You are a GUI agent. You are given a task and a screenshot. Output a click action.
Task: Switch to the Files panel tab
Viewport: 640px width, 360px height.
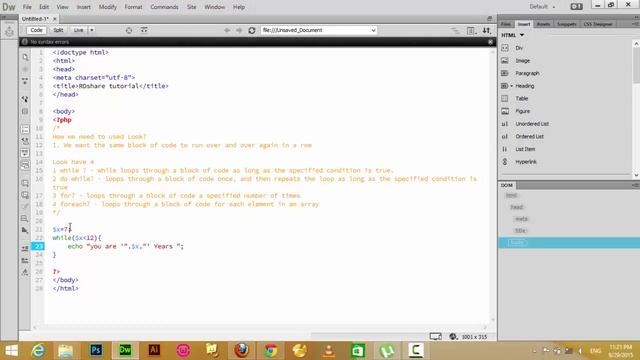point(506,24)
